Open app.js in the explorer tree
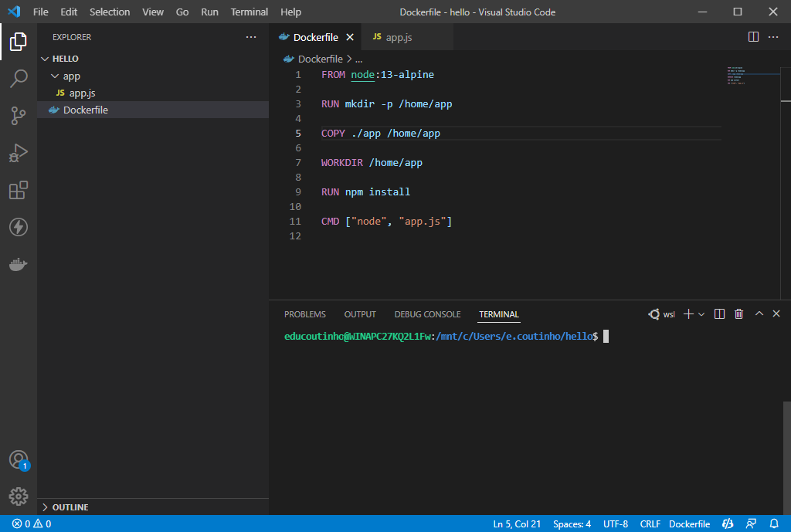Image resolution: width=791 pixels, height=532 pixels. [153, 93]
